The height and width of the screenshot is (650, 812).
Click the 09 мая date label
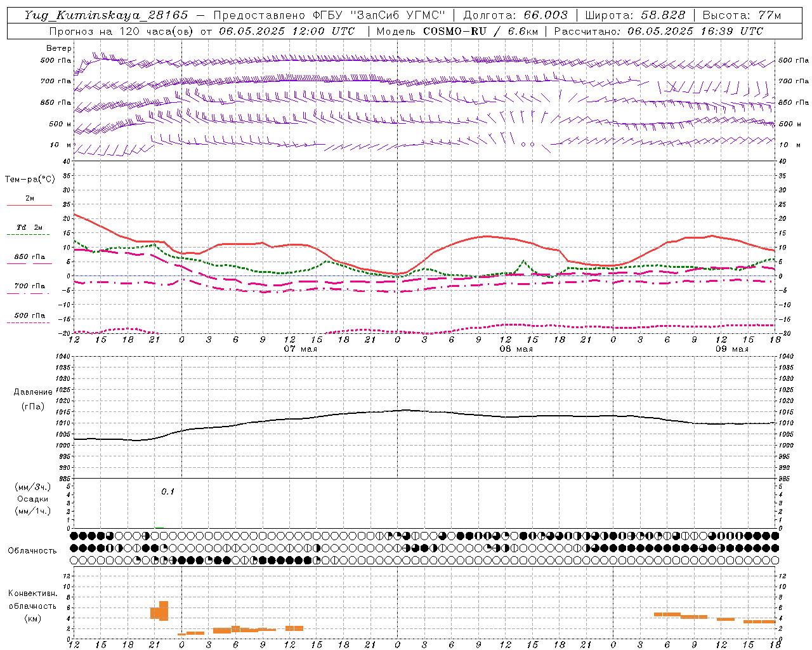[x=731, y=349]
